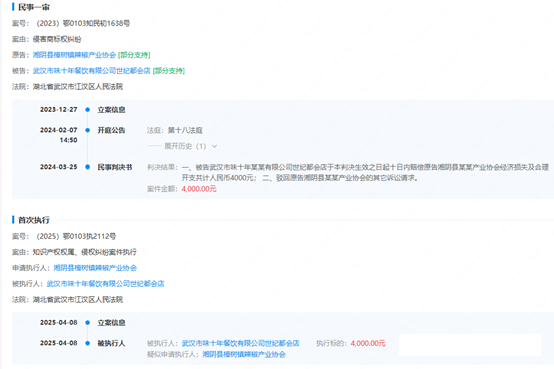Click the 判决结果 paragraph text
554x369 pixels.
[x=365, y=172]
